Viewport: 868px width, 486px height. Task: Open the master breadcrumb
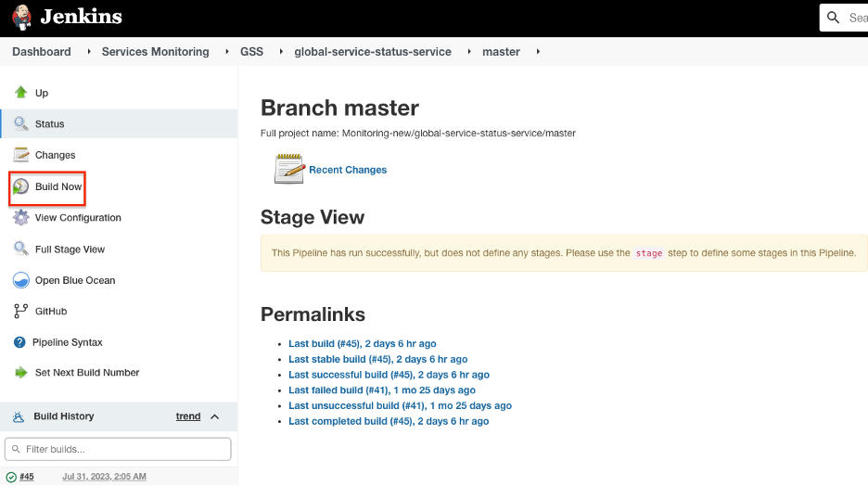pos(501,52)
